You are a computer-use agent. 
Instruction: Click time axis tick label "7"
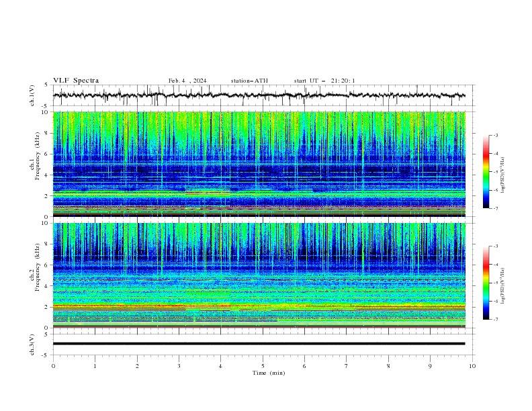coord(347,366)
